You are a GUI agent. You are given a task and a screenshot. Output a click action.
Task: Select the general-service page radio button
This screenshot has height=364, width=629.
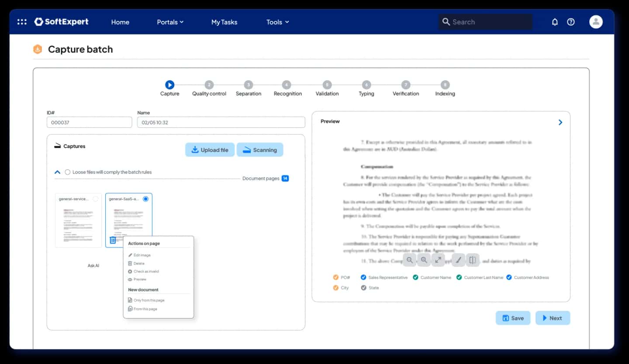pyautogui.click(x=95, y=199)
